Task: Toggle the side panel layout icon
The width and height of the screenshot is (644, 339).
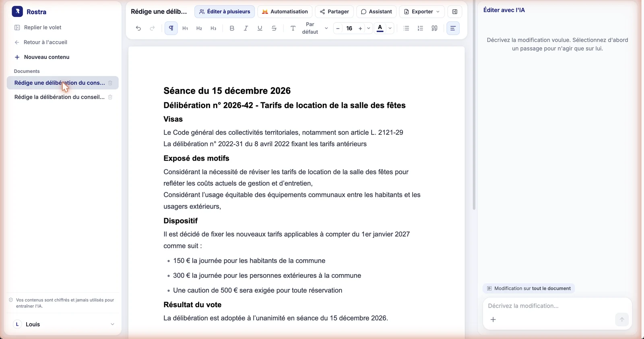Action: [455, 12]
